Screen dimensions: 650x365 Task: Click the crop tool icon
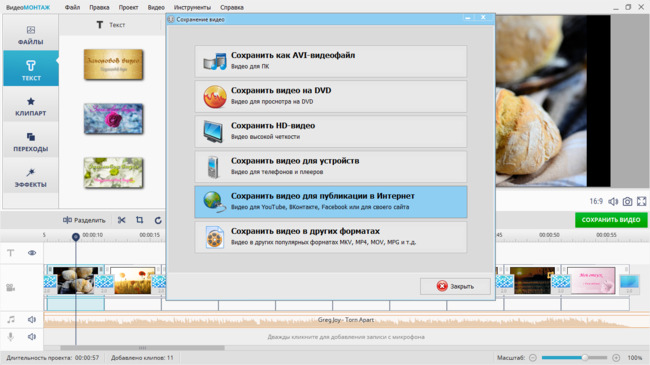[x=140, y=220]
